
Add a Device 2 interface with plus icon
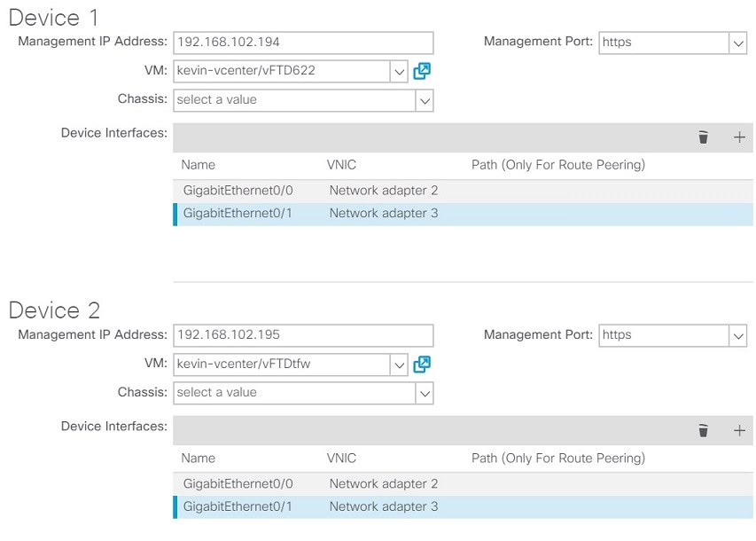pos(739,430)
